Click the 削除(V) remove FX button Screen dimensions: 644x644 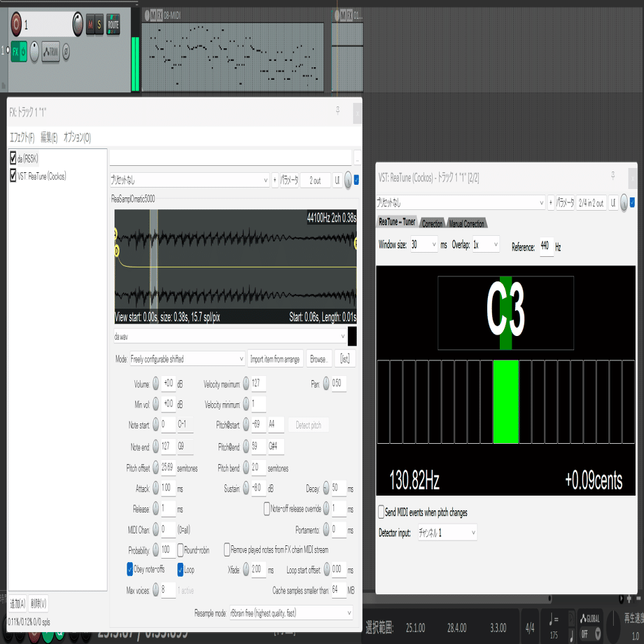pyautogui.click(x=38, y=603)
